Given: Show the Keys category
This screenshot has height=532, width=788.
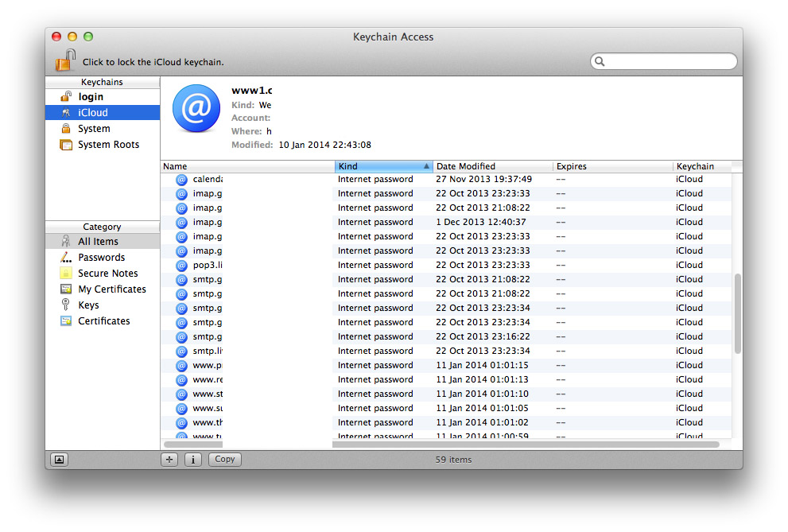Looking at the screenshot, I should (103, 305).
